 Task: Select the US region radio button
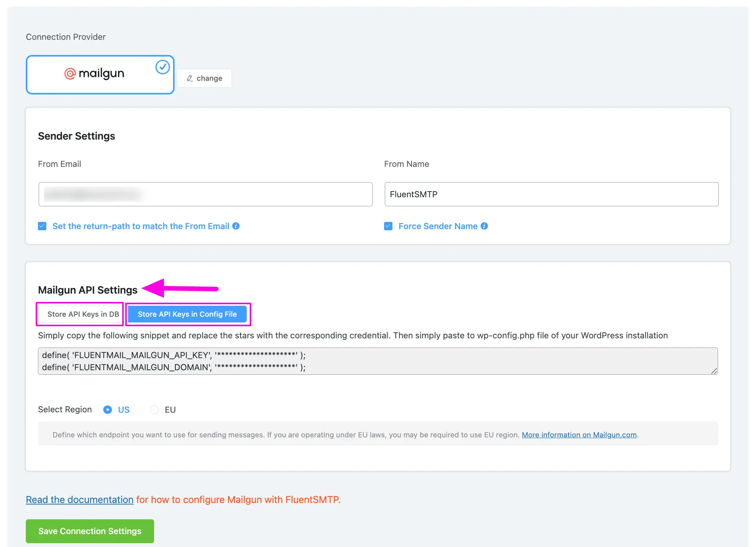tap(107, 410)
